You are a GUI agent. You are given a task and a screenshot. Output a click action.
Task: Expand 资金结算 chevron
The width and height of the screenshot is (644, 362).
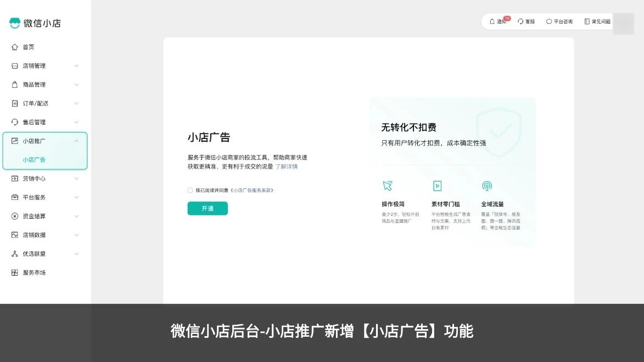[76, 216]
